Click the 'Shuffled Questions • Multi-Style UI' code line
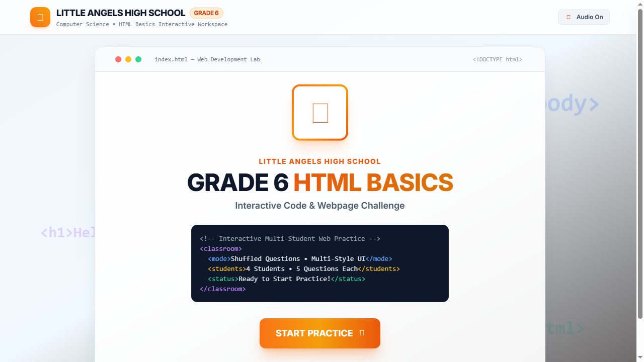 point(300,259)
